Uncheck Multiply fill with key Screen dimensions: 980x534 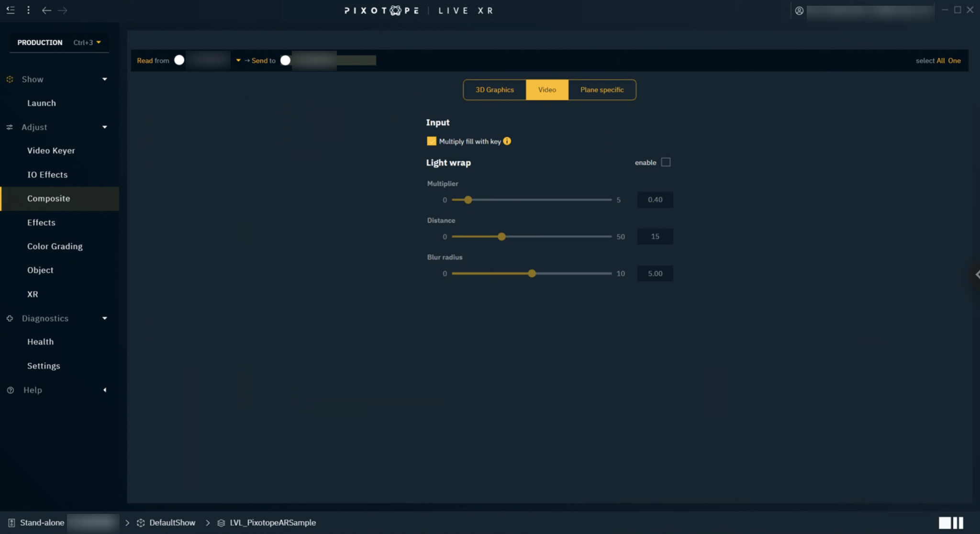tap(431, 141)
